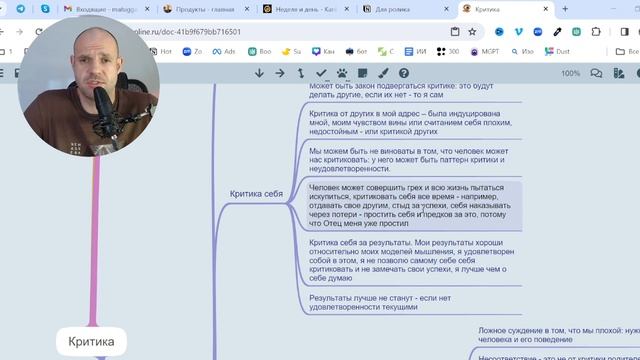Image resolution: width=640 pixels, height=360 pixels.
Task: Switch to the Skype pinned tab
Action: click(x=45, y=9)
